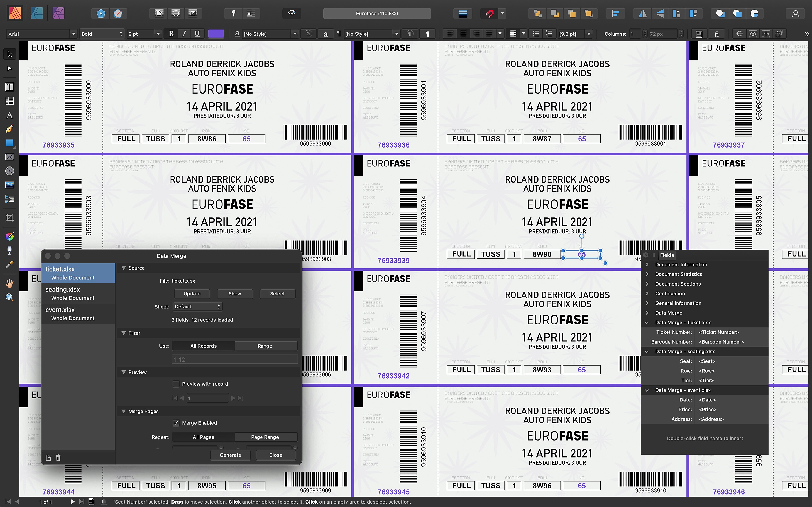Screen dimensions: 812x507
Task: Select the Crop tool
Action: [x=10, y=218]
